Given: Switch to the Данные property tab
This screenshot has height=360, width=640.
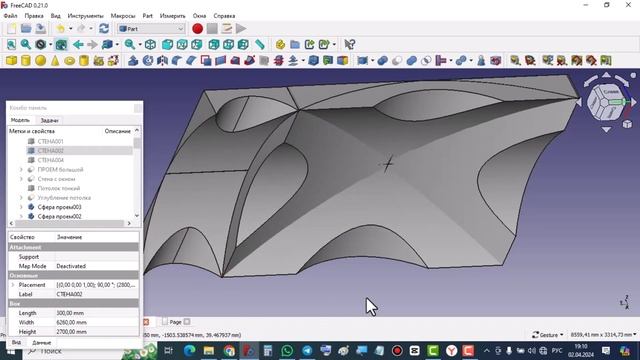Looking at the screenshot, I should (42, 342).
